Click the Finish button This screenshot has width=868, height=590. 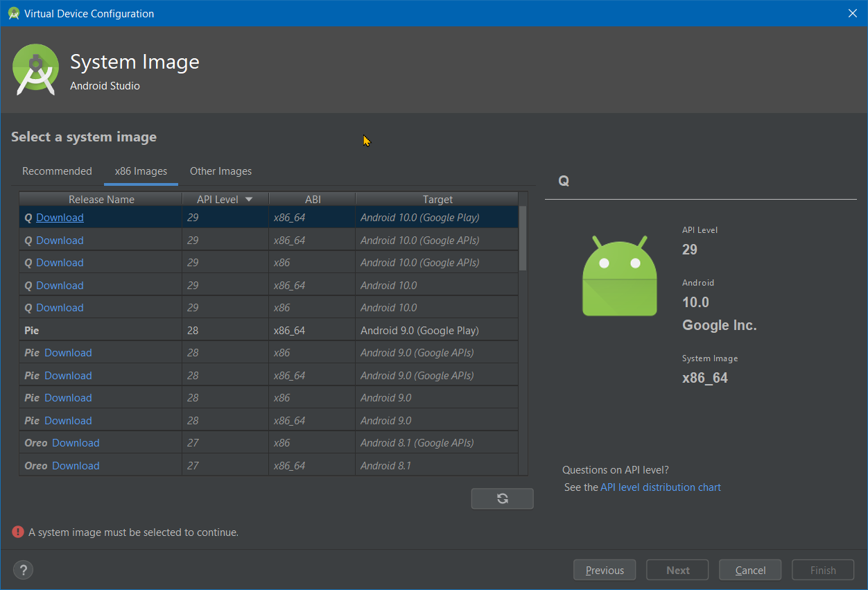[823, 570]
